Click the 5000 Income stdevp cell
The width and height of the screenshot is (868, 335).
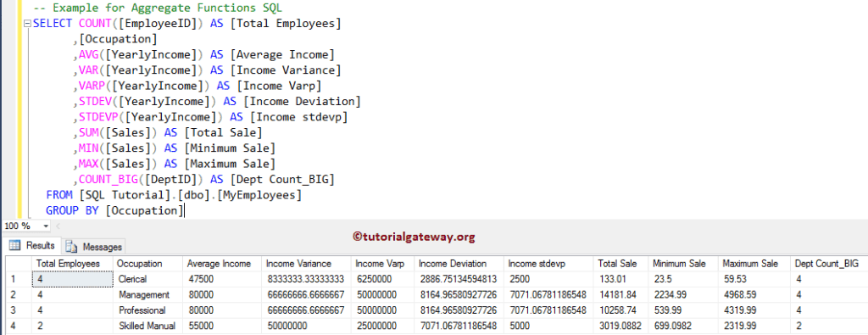pos(549,326)
